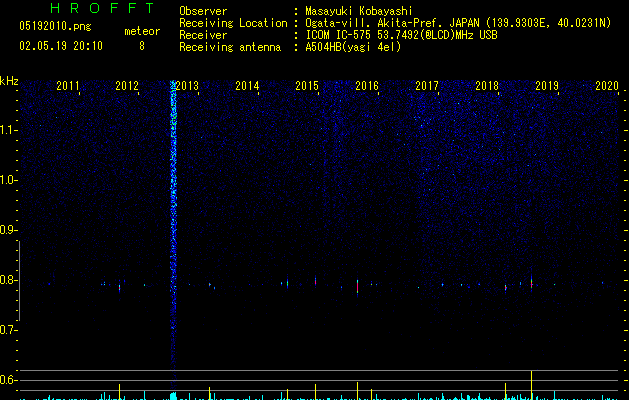Click the HROFFT title text
Image resolution: width=629 pixels, height=400 pixels.
[103, 8]
